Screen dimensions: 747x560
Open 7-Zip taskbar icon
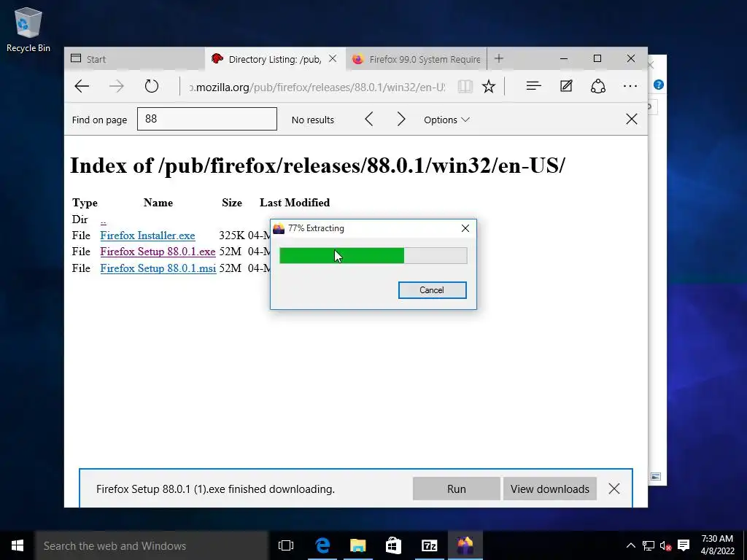tap(429, 545)
